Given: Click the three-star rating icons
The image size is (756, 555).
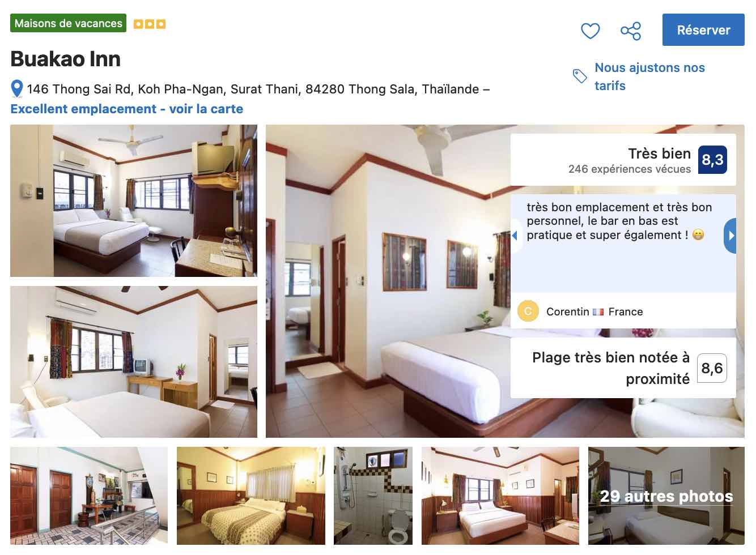Looking at the screenshot, I should click(150, 24).
